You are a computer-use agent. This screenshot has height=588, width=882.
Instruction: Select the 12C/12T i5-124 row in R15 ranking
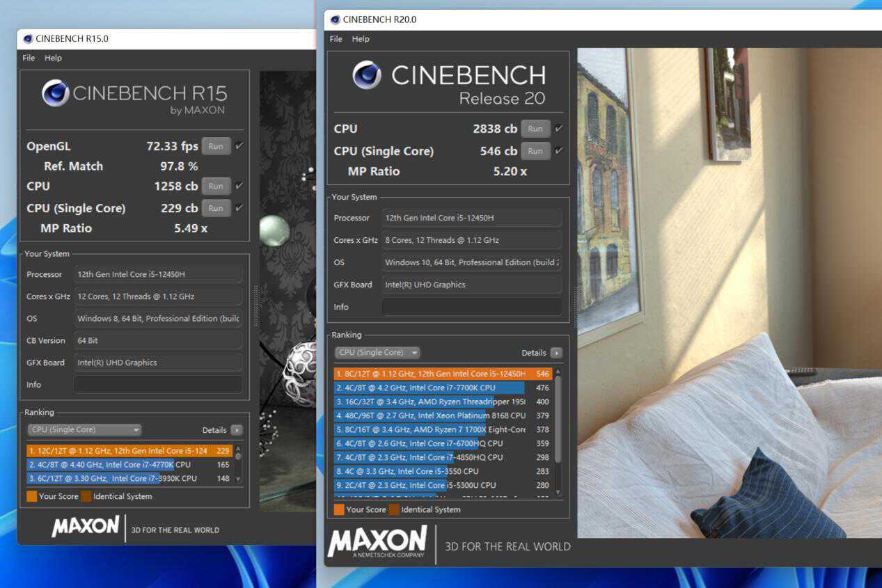coord(129,451)
